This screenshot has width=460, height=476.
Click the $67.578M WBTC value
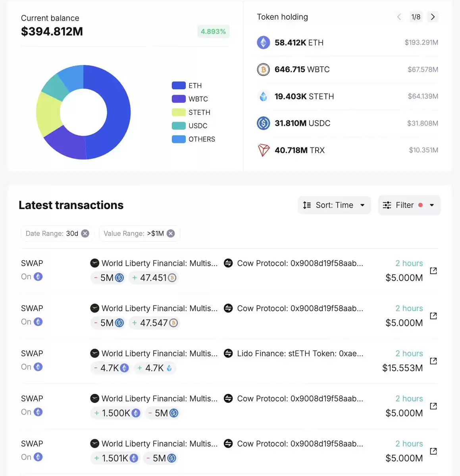point(423,69)
